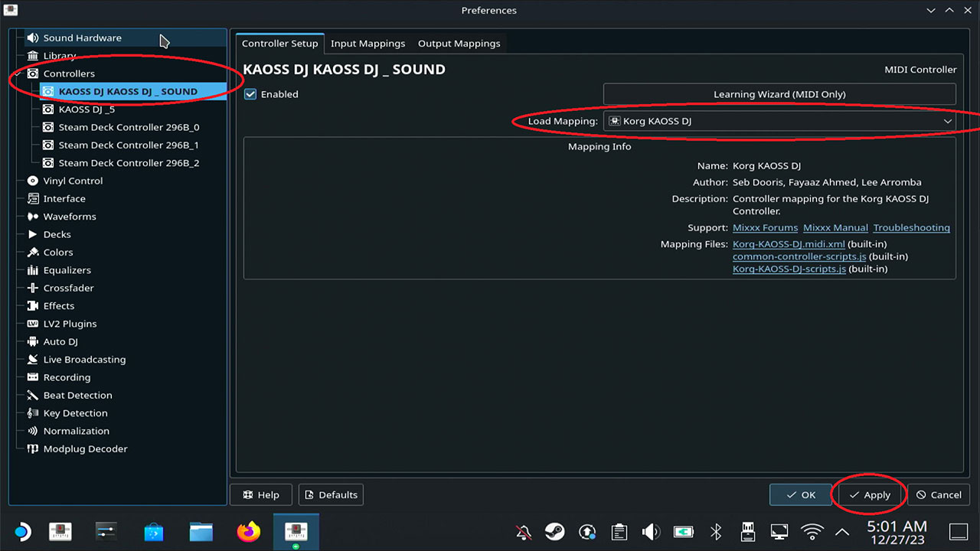Click the Steam icon in system tray
980x551 pixels.
(x=554, y=532)
